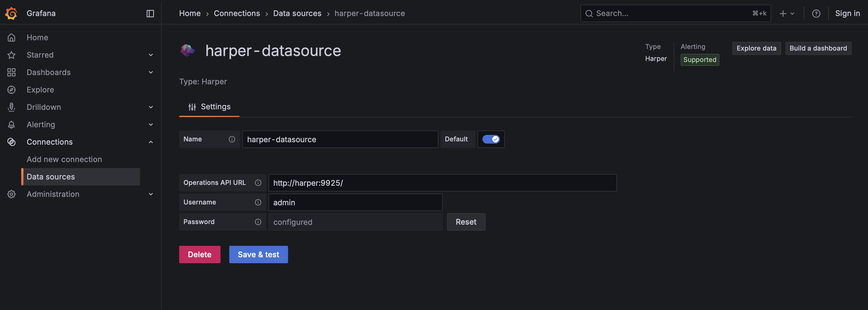This screenshot has height=310, width=868.
Task: Click Explore data button
Action: pos(756,48)
